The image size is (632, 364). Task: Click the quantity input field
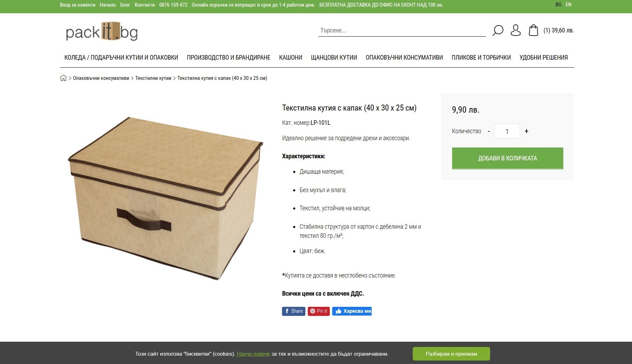507,131
